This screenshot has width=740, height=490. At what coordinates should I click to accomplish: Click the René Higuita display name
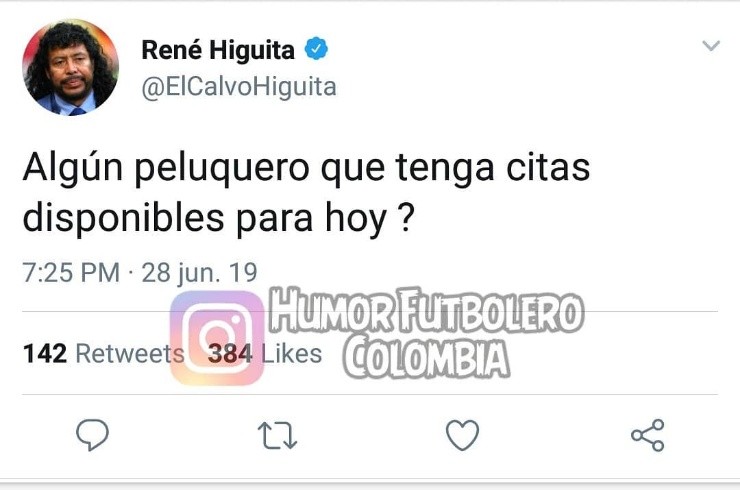(218, 50)
